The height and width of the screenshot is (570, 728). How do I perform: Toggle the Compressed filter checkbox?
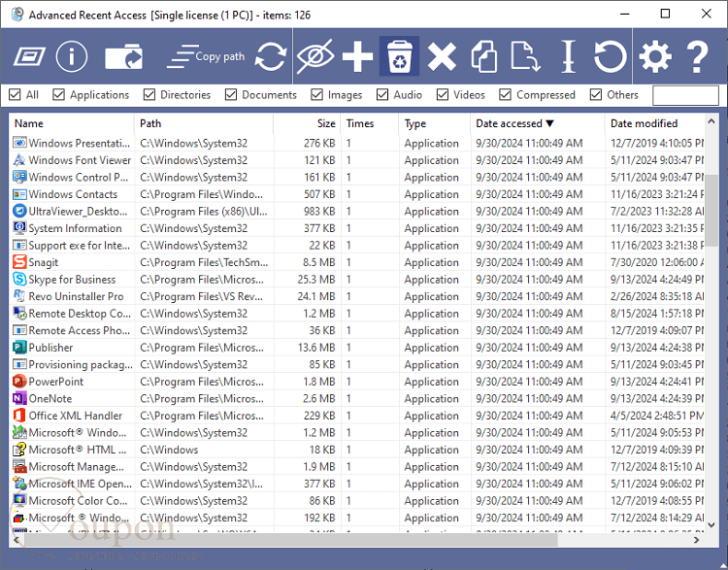[505, 95]
